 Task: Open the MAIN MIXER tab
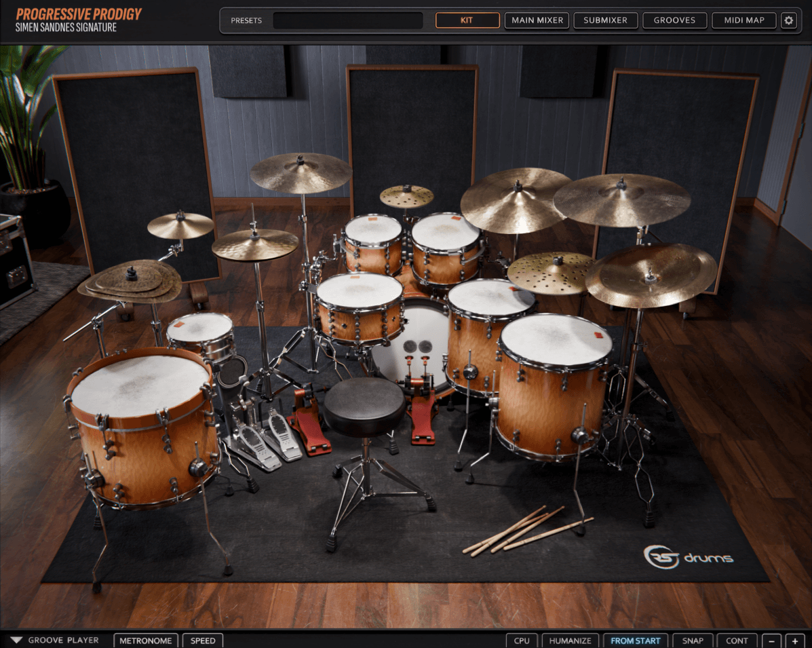537,20
